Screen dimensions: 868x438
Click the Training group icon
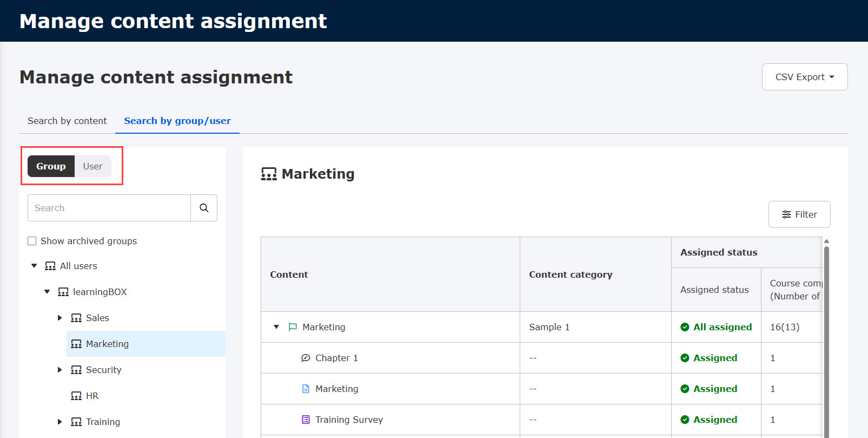tap(76, 422)
